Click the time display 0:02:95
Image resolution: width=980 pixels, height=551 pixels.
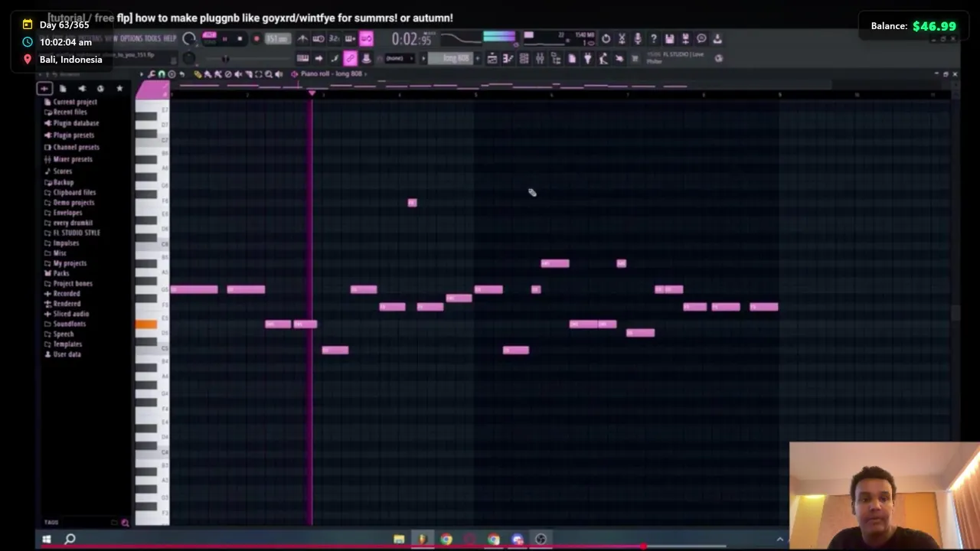(x=411, y=38)
